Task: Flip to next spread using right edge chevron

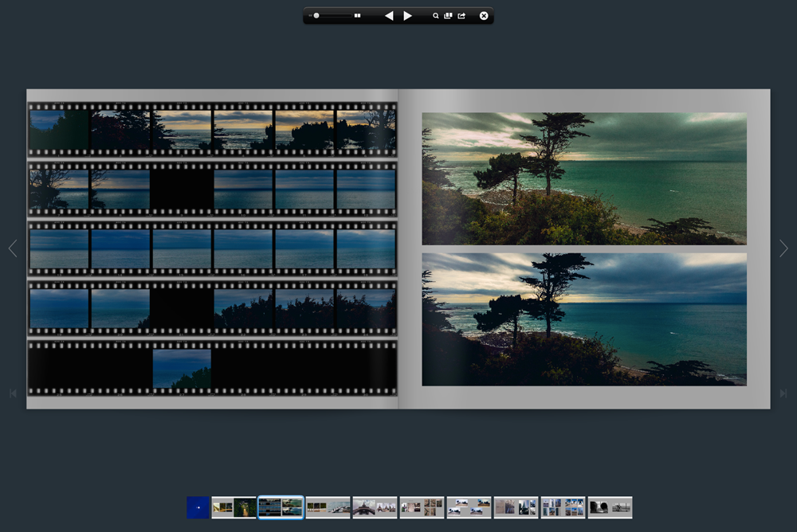Action: coord(783,249)
